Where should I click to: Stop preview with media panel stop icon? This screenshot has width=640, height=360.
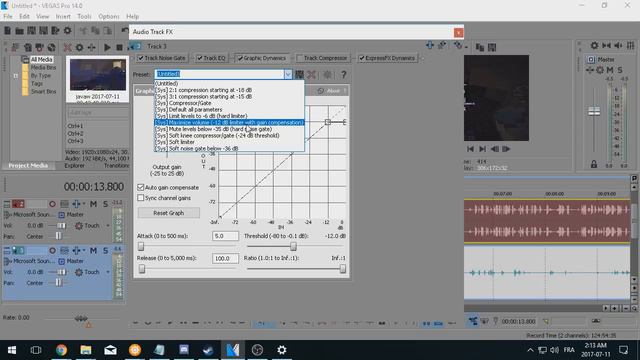coord(119,47)
